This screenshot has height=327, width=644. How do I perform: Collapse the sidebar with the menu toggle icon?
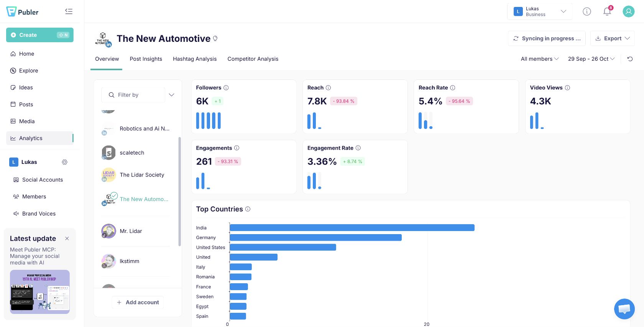(69, 12)
